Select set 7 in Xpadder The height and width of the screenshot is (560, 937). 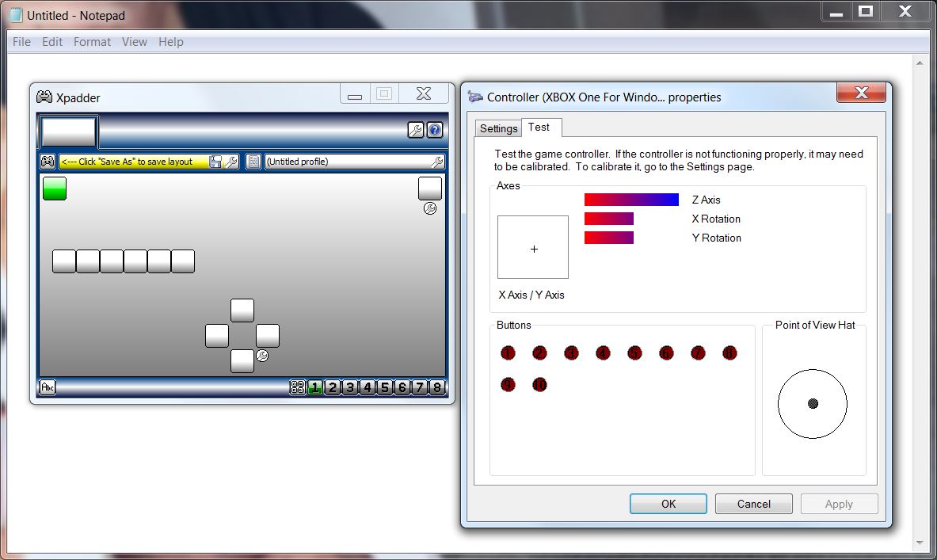click(420, 387)
